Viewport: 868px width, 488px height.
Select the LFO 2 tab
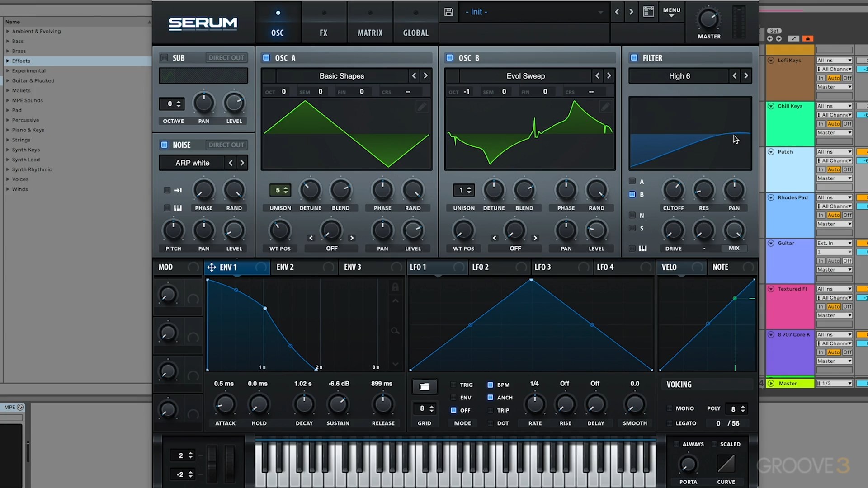(480, 267)
